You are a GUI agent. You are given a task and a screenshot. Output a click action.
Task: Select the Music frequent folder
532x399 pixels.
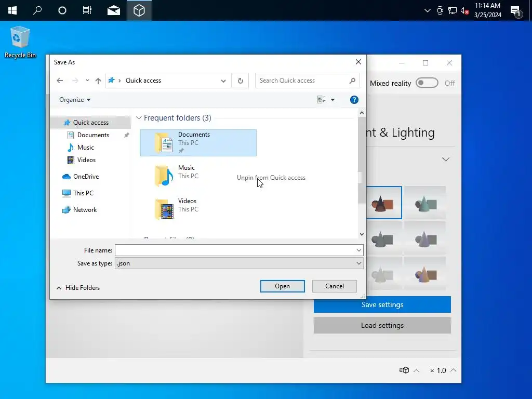coord(198,176)
